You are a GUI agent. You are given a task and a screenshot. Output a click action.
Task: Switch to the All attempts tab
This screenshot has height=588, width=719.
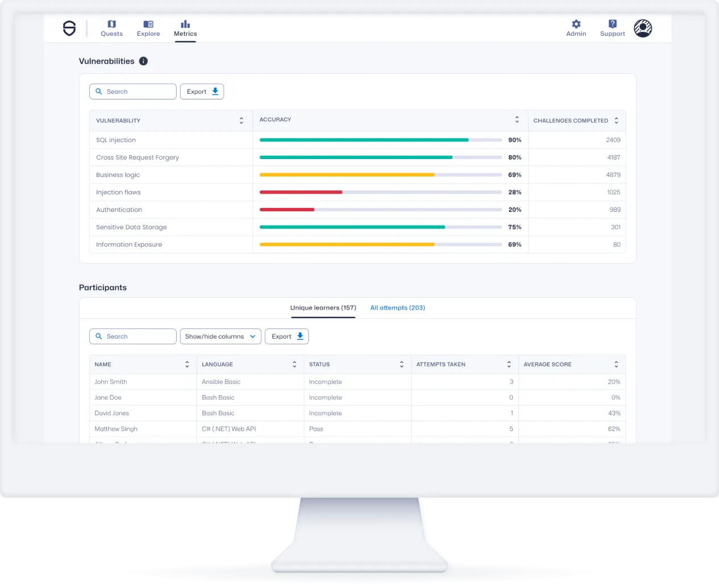click(x=398, y=307)
